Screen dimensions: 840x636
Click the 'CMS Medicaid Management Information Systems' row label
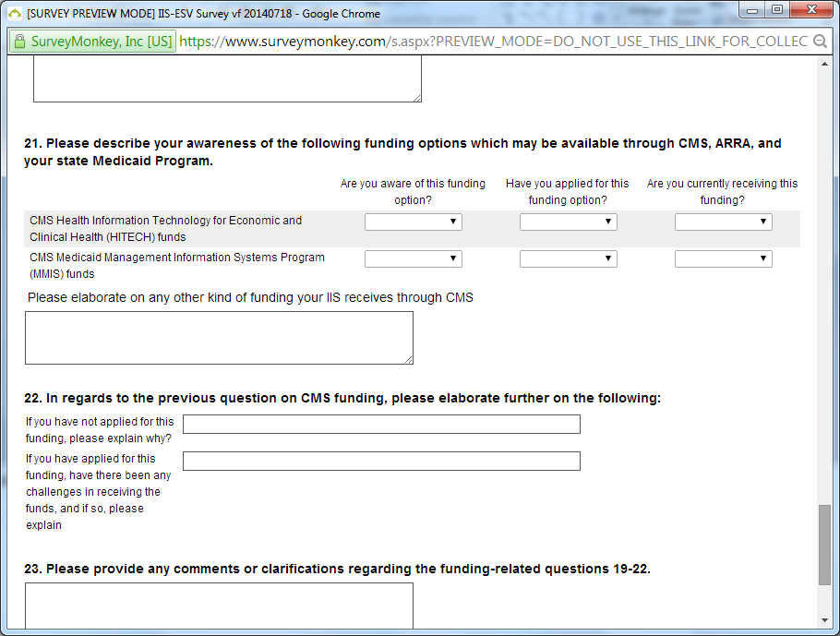pos(177,266)
